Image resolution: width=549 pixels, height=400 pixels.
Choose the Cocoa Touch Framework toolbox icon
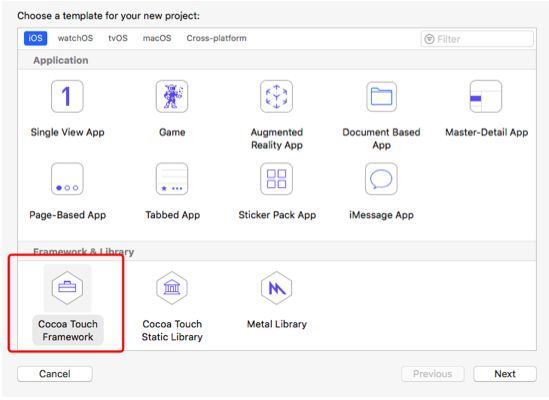point(67,288)
